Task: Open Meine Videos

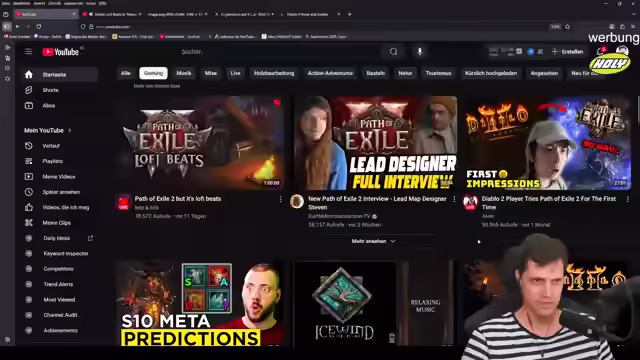Action: (60, 177)
